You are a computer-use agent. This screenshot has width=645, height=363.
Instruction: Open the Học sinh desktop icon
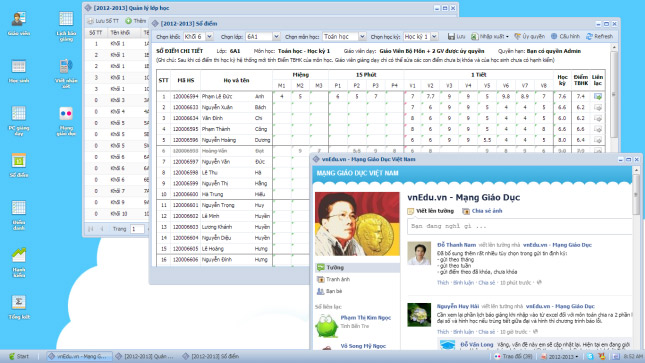(x=19, y=71)
